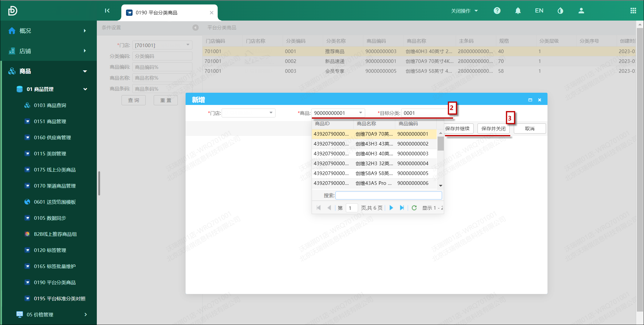Open the 门店 dropdown in 新增 dialog

click(x=271, y=113)
